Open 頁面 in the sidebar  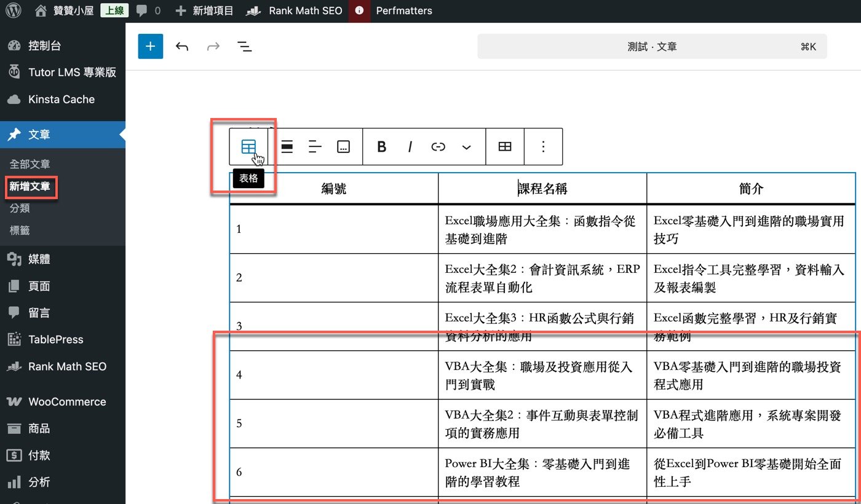coord(63,286)
